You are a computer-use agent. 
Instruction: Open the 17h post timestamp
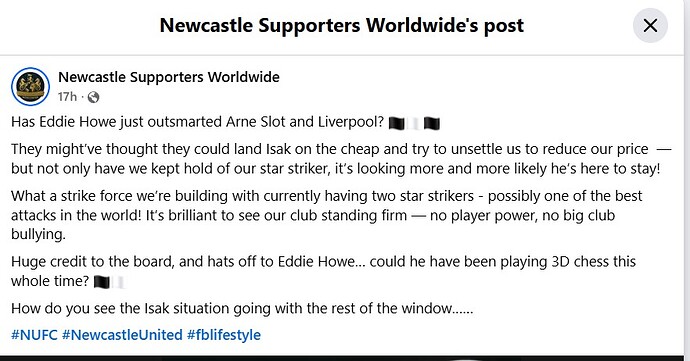67,97
